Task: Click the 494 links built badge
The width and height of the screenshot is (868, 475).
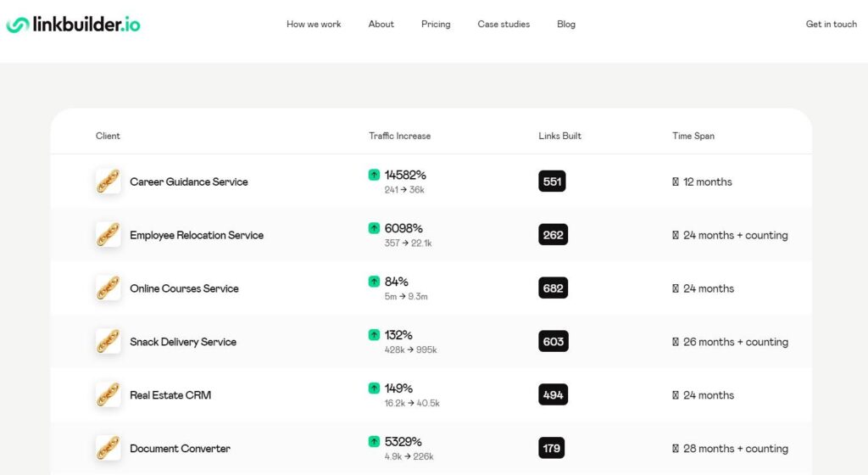Action: (553, 395)
